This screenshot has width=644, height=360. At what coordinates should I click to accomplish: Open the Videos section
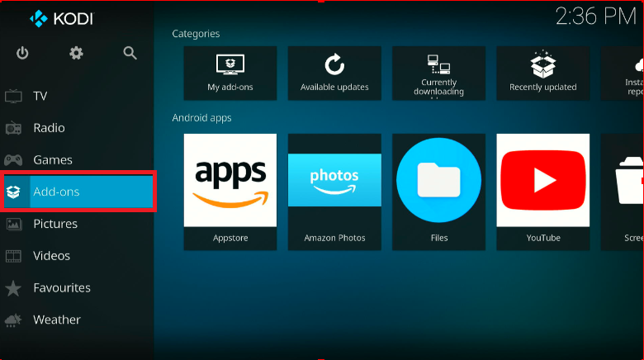(77, 256)
